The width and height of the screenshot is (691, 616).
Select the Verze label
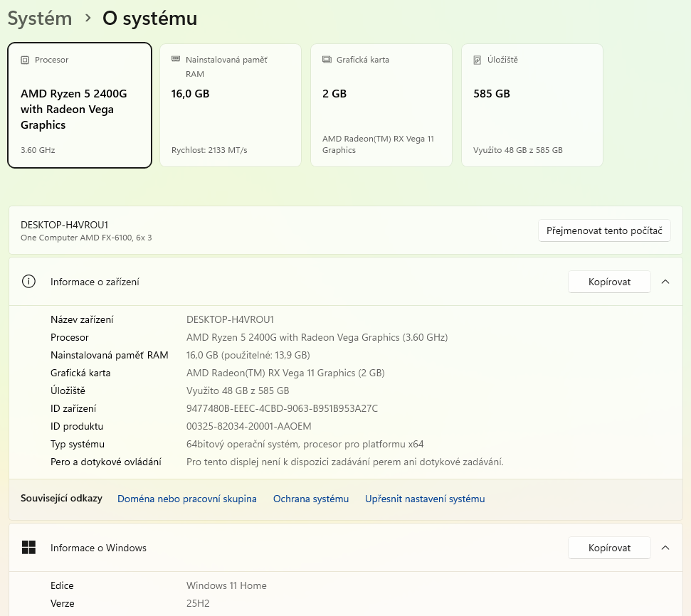(62, 603)
